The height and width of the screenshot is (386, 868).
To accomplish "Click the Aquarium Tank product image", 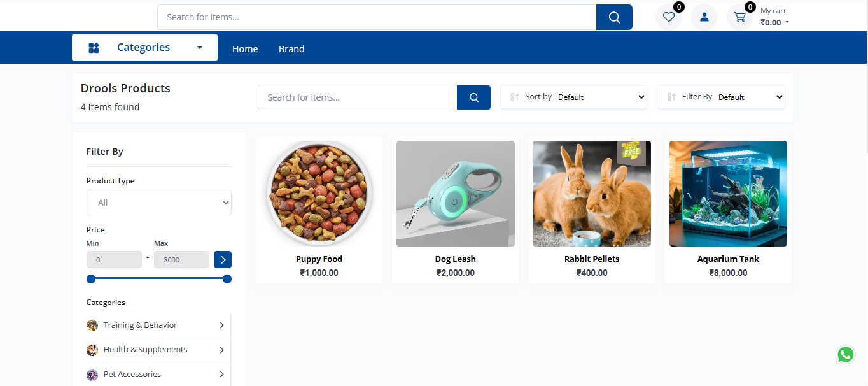I will (x=728, y=194).
